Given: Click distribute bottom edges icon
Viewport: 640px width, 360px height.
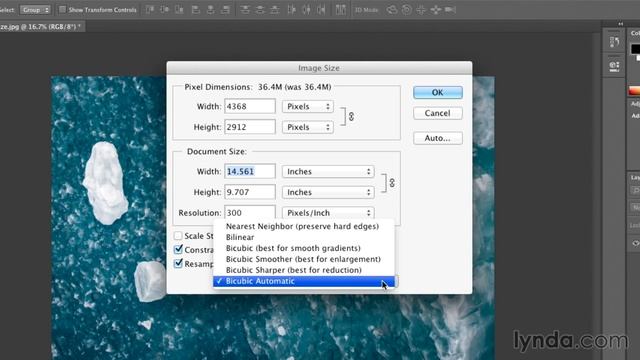Looking at the screenshot, I should pyautogui.click(x=275, y=9).
